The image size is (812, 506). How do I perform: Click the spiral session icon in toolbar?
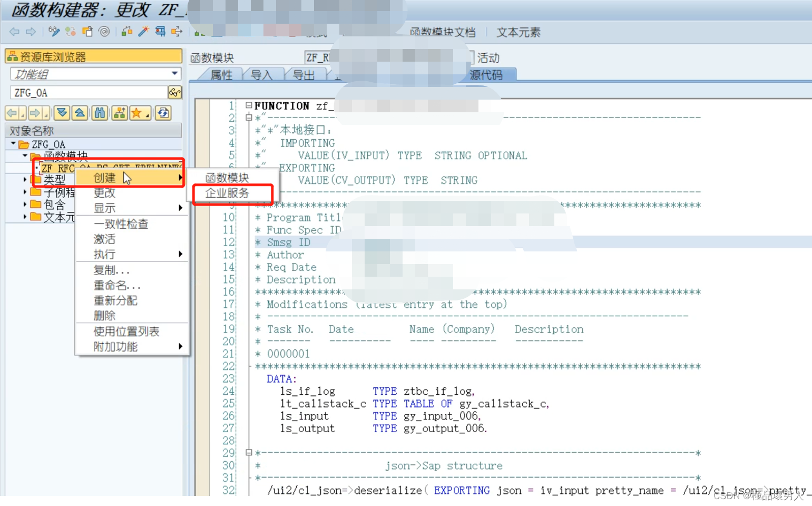pyautogui.click(x=104, y=32)
